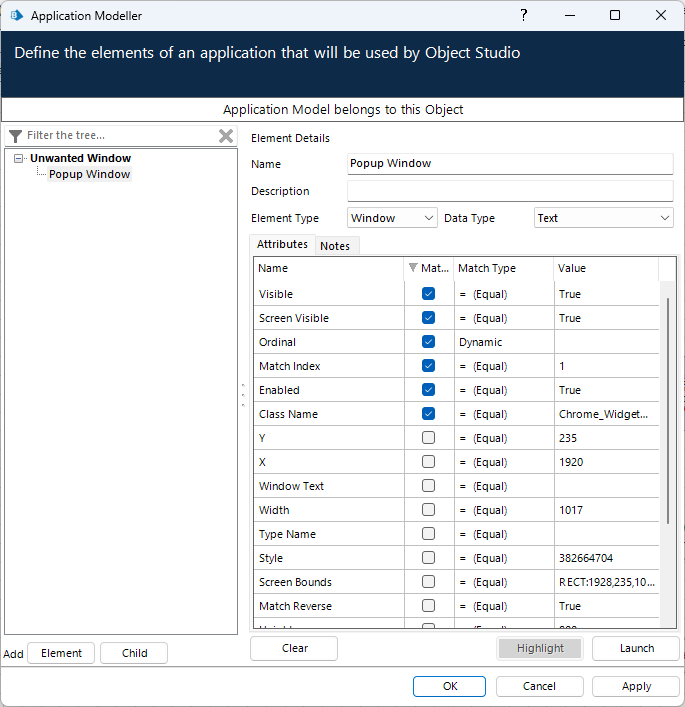Uncheck the Visible attribute match checkbox
685x707 pixels.
(428, 294)
